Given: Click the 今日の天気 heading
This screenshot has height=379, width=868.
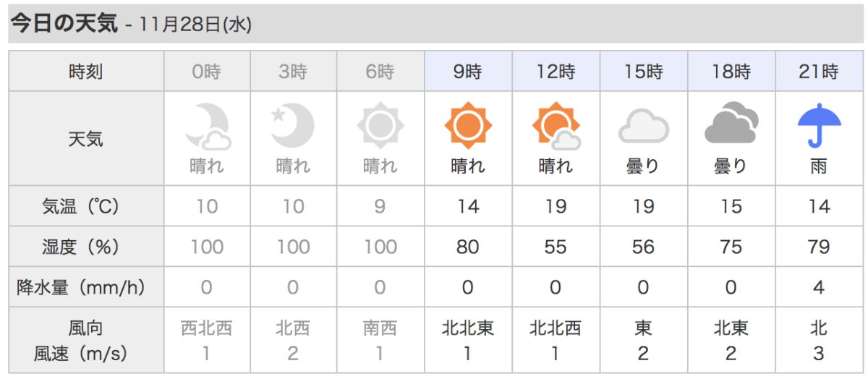Looking at the screenshot, I should point(63,23).
